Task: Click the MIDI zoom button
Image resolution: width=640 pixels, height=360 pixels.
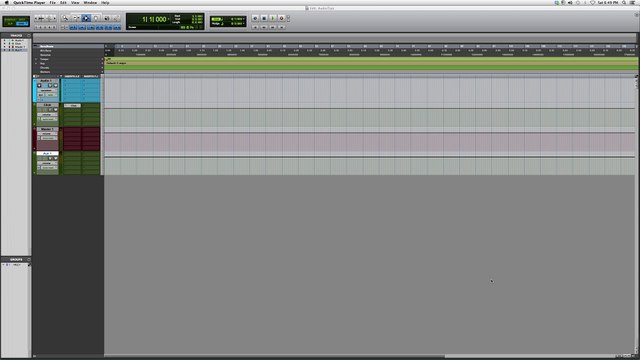Action: pos(49,18)
